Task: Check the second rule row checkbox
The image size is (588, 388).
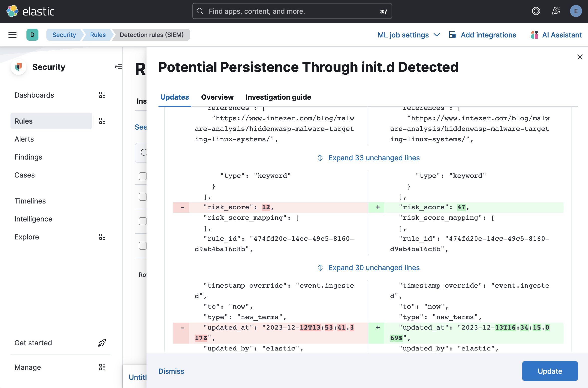Action: (143, 197)
